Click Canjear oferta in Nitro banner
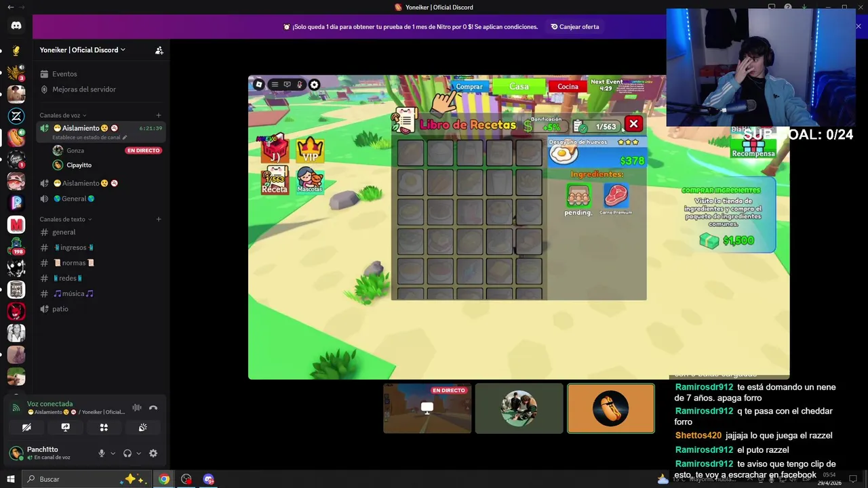The height and width of the screenshot is (488, 868). click(575, 27)
